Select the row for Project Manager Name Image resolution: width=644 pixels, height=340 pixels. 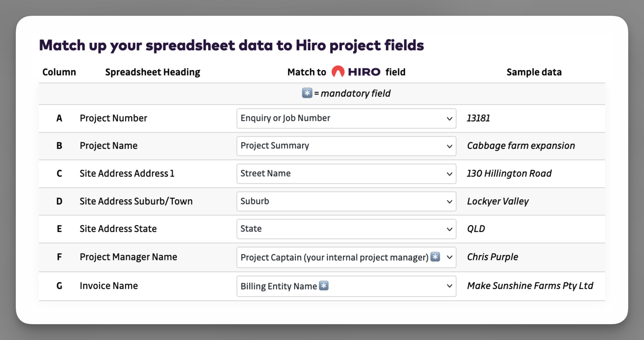click(x=128, y=257)
